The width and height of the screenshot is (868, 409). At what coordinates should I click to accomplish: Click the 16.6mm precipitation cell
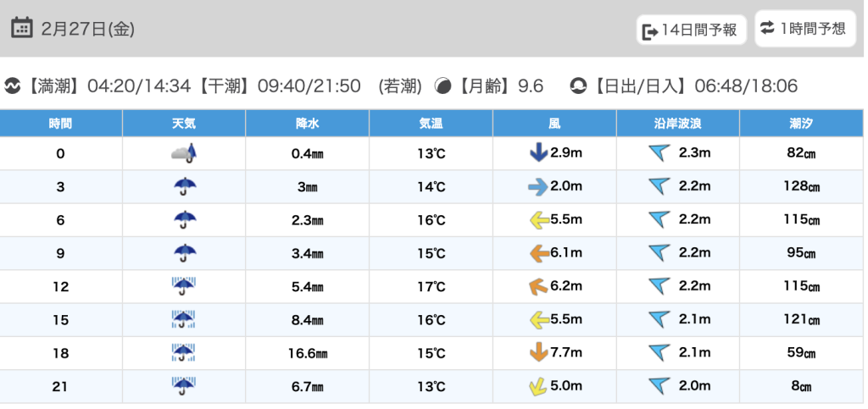click(x=307, y=352)
